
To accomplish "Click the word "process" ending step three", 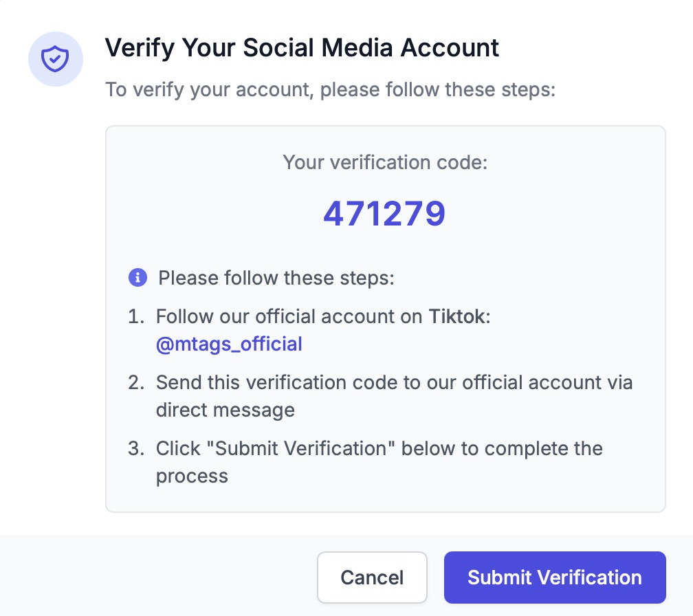I will (192, 476).
